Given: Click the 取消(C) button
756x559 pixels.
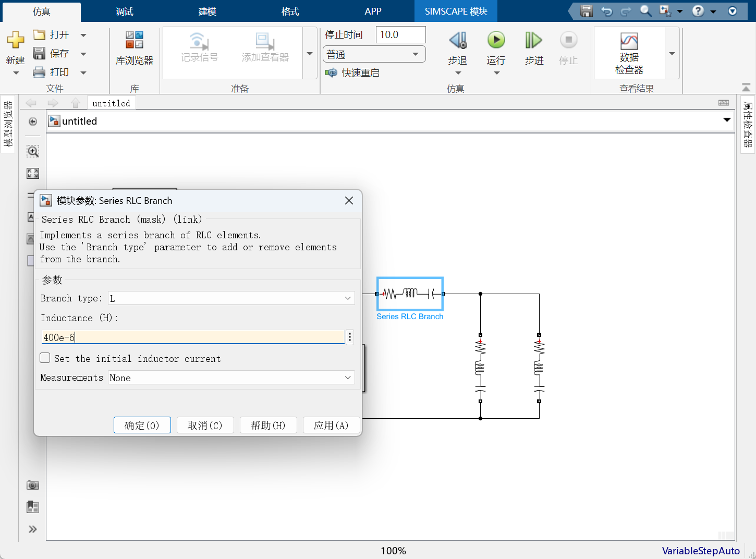Looking at the screenshot, I should (205, 426).
